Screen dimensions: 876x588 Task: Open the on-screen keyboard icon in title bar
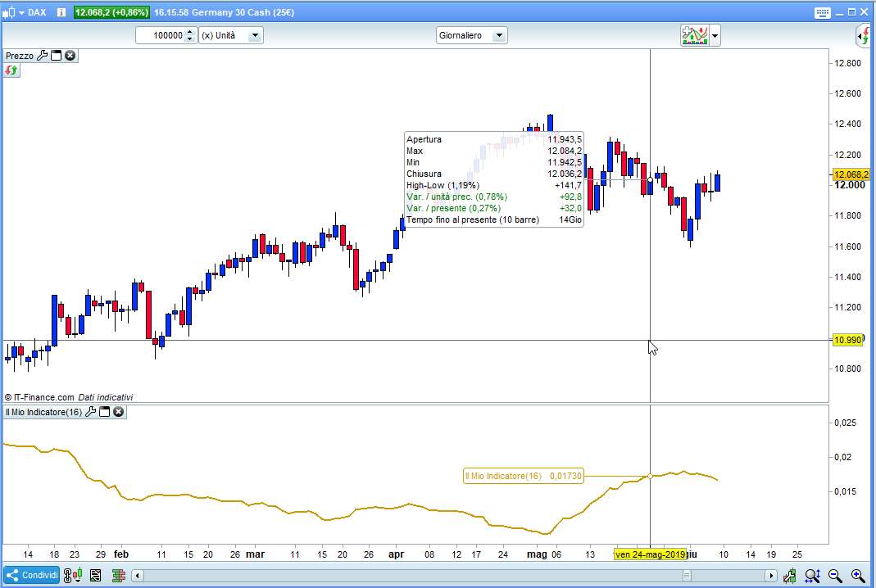[823, 12]
